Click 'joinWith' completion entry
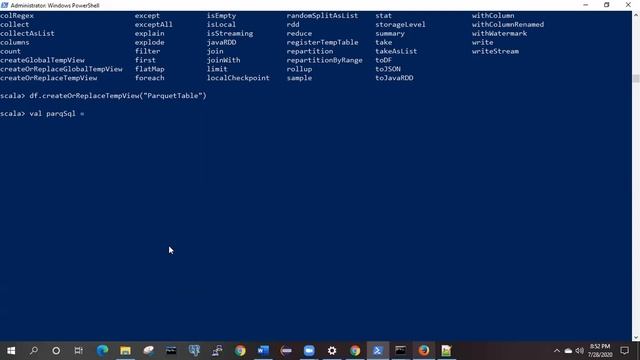The height and width of the screenshot is (360, 640). pyautogui.click(x=224, y=60)
